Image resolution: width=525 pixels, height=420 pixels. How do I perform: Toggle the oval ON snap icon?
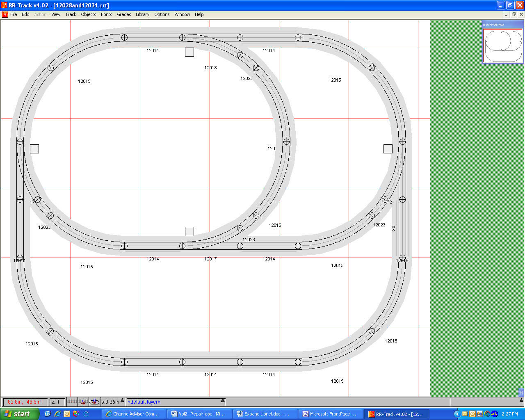94,402
